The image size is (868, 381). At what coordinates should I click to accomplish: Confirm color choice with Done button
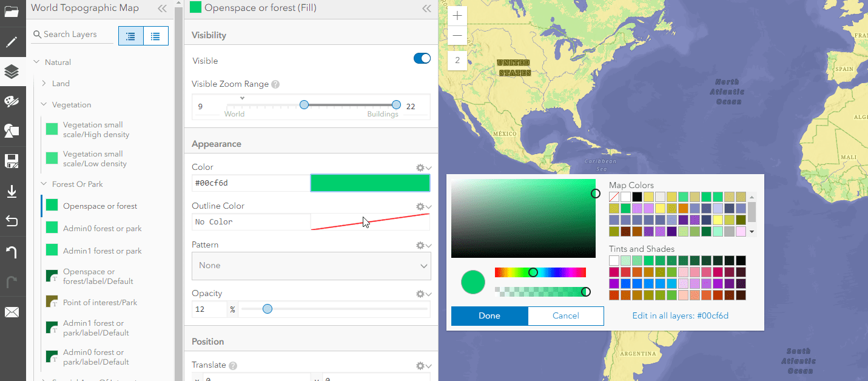coord(489,315)
